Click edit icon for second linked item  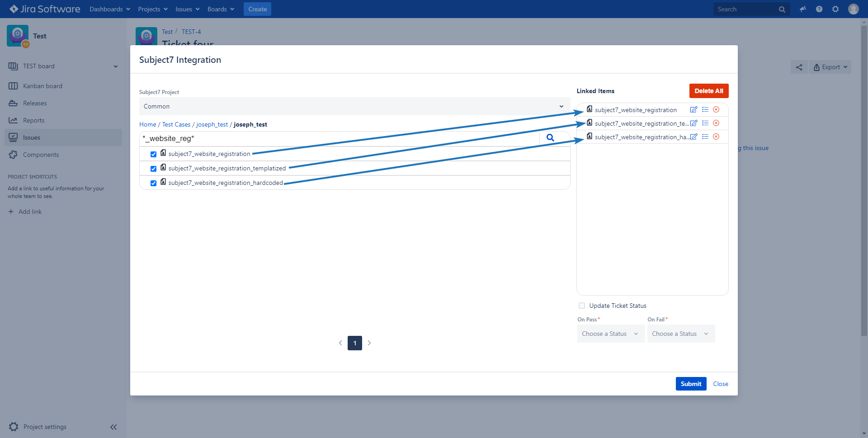(x=694, y=123)
